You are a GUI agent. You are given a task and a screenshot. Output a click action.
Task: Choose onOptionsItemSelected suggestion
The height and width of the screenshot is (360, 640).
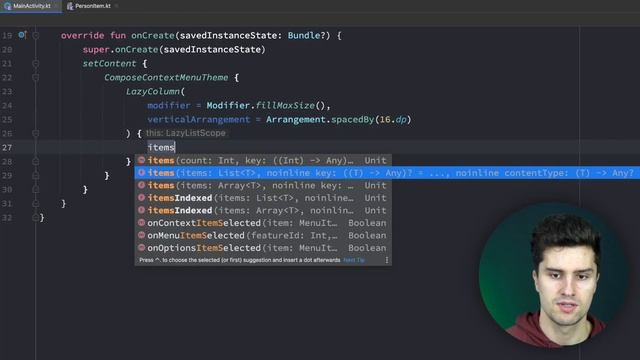[x=263, y=248]
